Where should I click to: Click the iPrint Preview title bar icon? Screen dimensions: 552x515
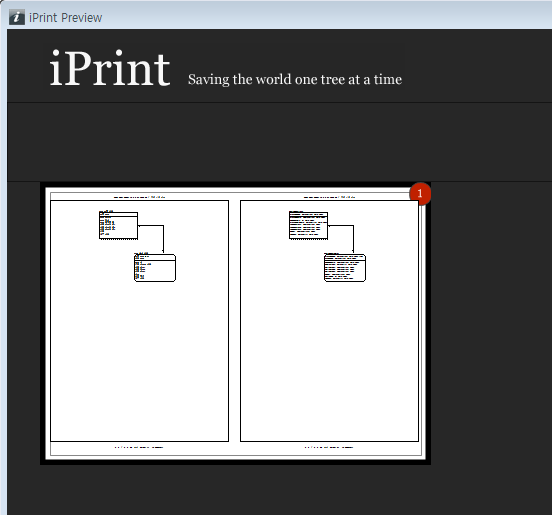click(x=17, y=17)
